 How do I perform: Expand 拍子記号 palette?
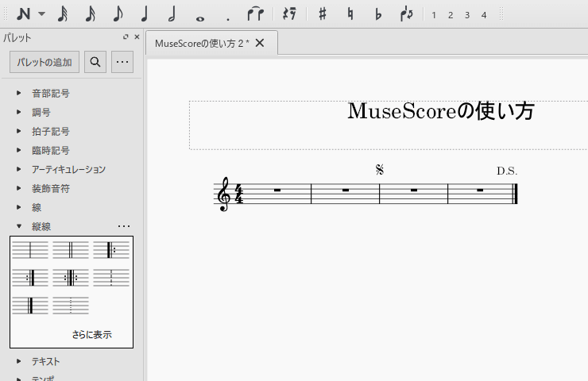click(19, 131)
